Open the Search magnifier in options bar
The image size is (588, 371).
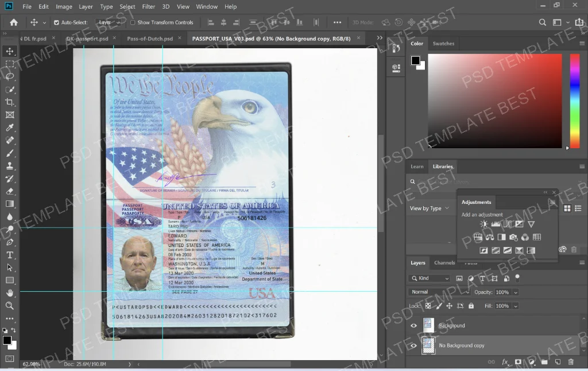pos(542,22)
